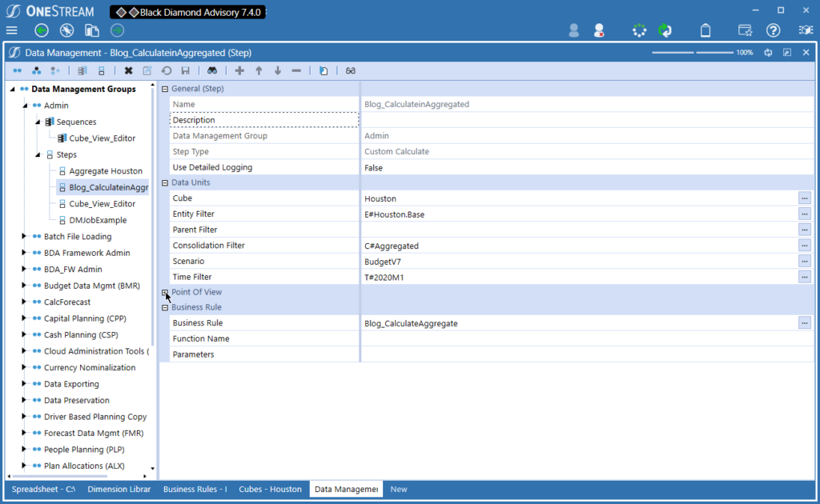The width and height of the screenshot is (820, 504).
Task: Add item with plus icon
Action: tap(239, 70)
